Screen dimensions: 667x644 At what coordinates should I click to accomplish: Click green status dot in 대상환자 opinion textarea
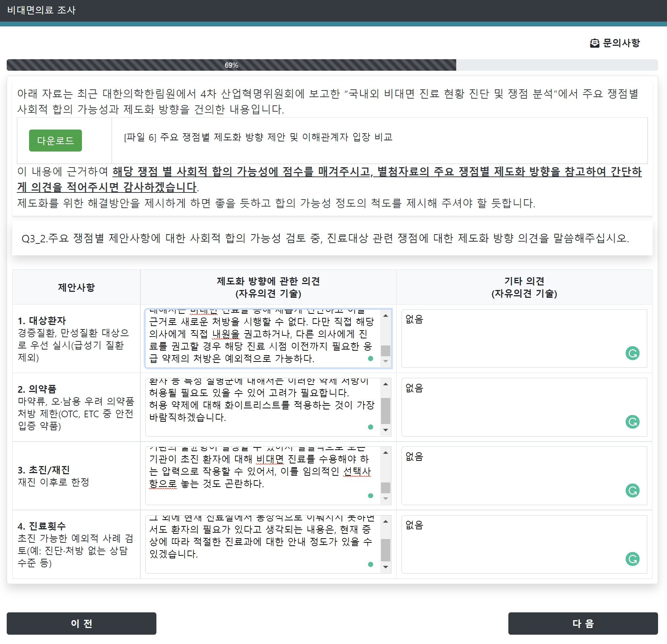[370, 358]
